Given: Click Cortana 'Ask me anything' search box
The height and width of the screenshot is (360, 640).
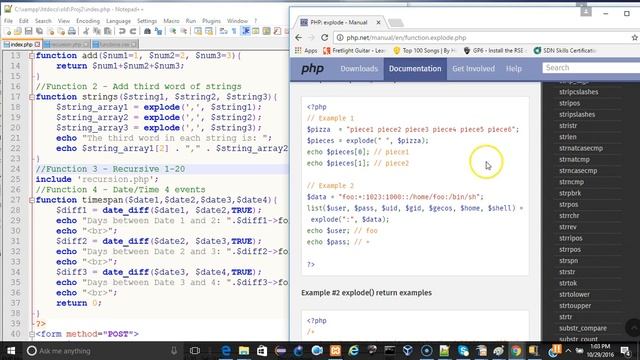Looking at the screenshot, I should pyautogui.click(x=102, y=351).
